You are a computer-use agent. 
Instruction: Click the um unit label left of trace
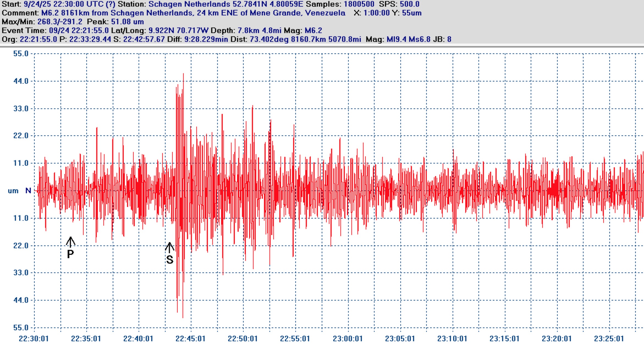[13, 191]
